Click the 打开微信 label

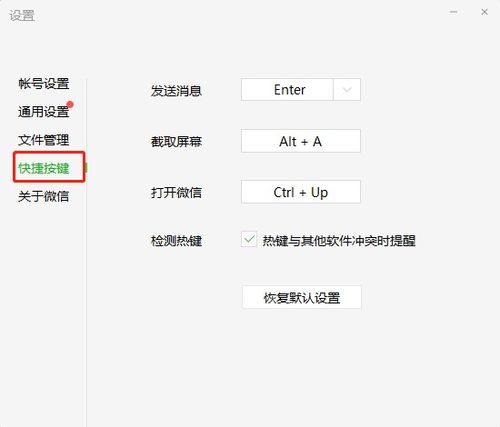pyautogui.click(x=176, y=192)
